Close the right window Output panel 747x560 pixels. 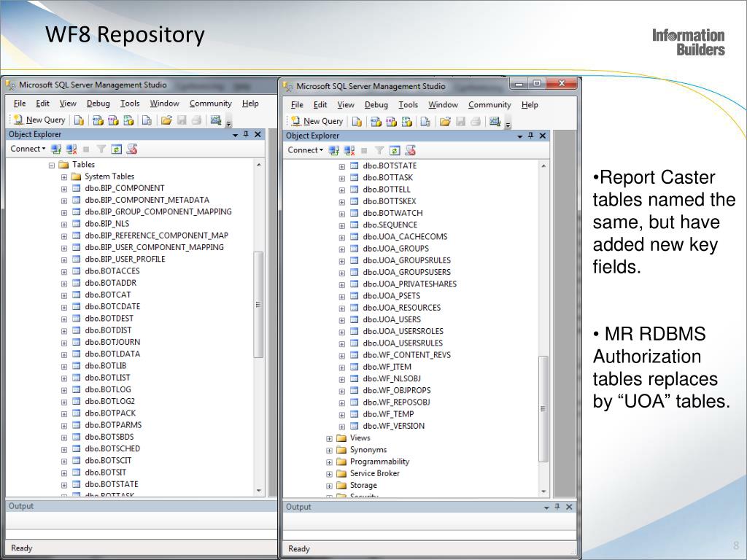569,507
